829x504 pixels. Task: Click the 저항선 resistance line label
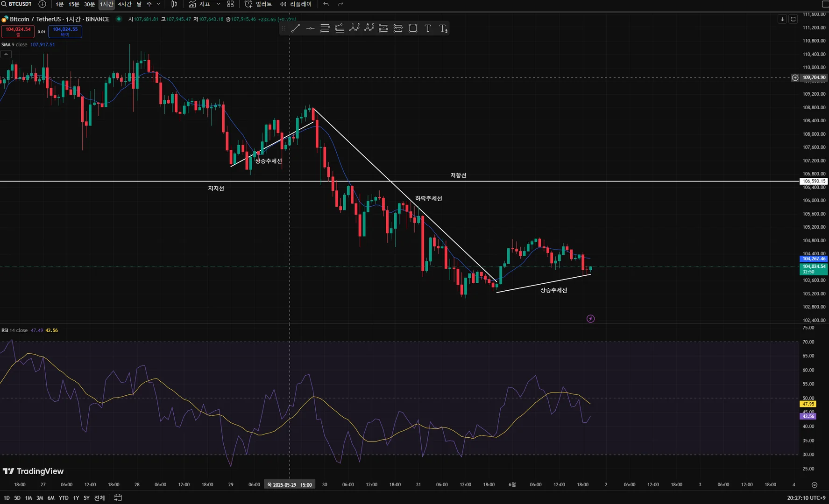[458, 175]
